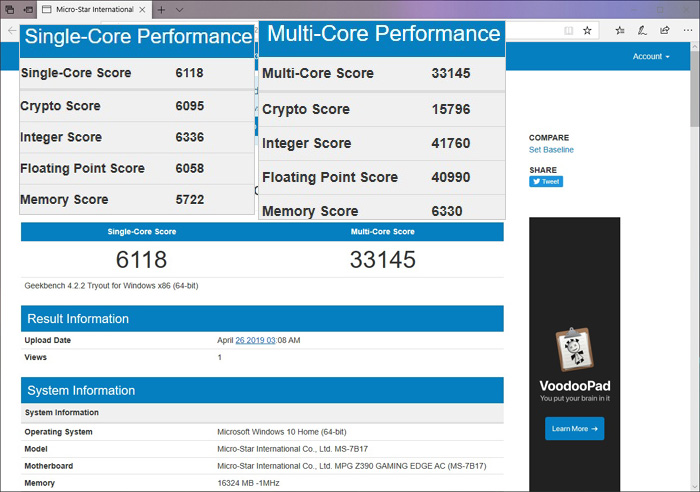The image size is (700, 492).
Task: Click the VoodooPad clipboard ad image
Action: (x=575, y=349)
